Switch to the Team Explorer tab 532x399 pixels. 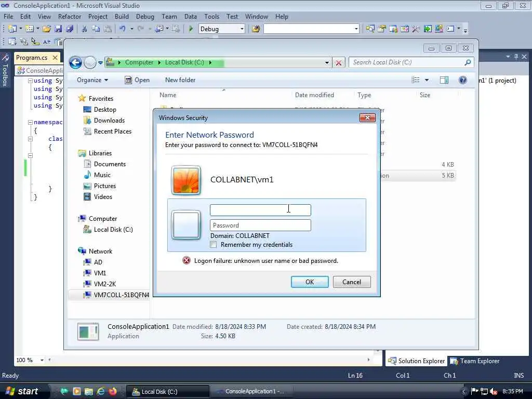pos(475,361)
